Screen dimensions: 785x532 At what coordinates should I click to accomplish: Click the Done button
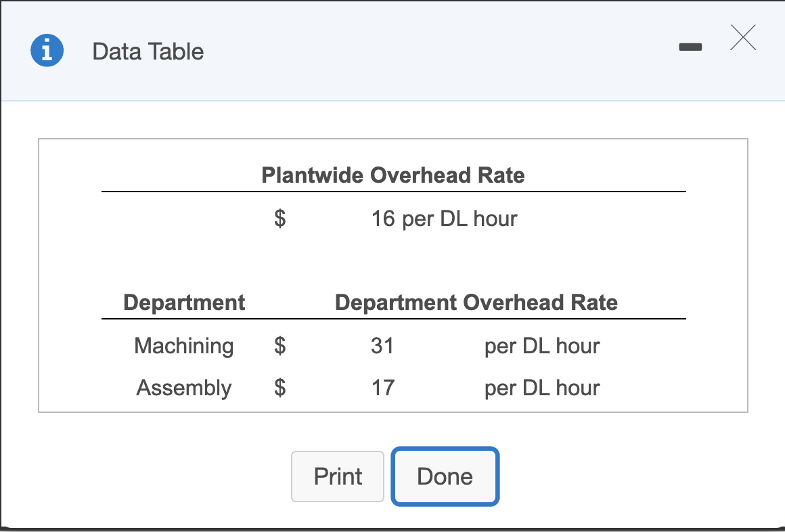coord(445,476)
